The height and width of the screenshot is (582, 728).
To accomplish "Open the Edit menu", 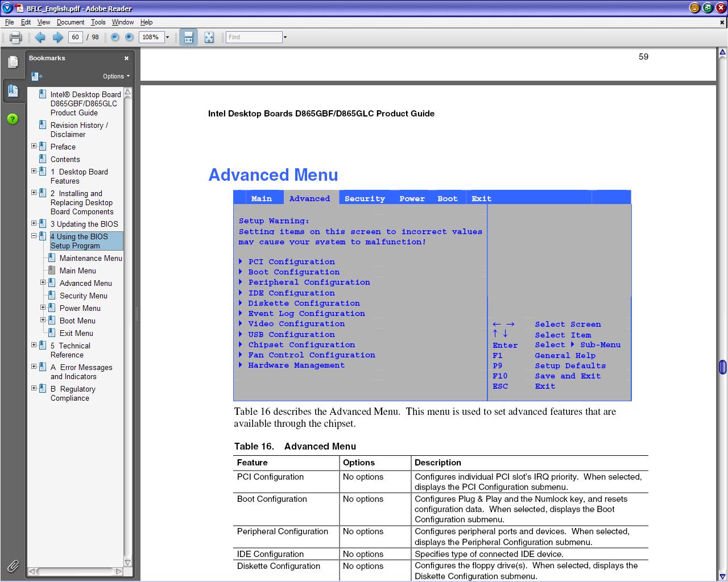I will pyautogui.click(x=26, y=22).
